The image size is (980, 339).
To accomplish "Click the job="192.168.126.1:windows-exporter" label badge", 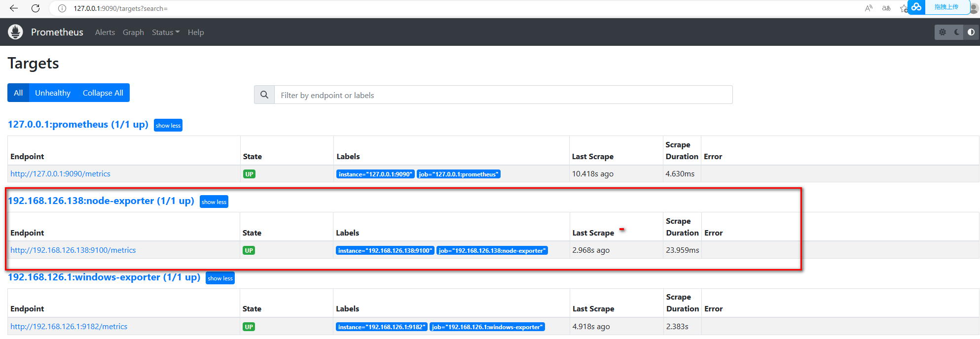I will tap(487, 327).
